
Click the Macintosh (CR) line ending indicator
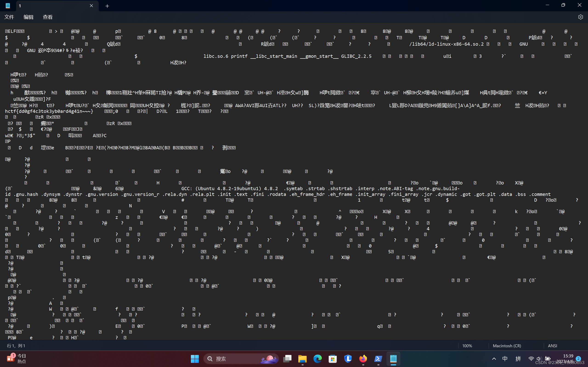pyautogui.click(x=507, y=346)
